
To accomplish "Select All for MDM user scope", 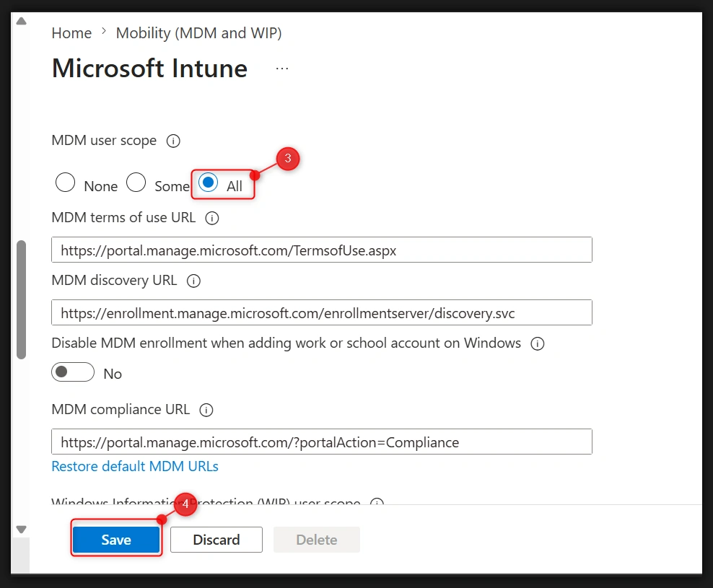I will (x=208, y=183).
